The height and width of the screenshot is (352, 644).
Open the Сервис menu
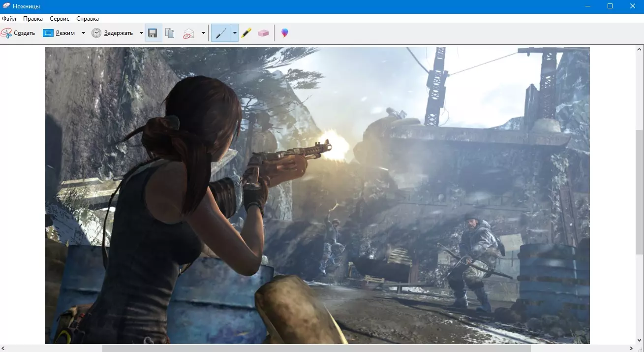point(60,19)
